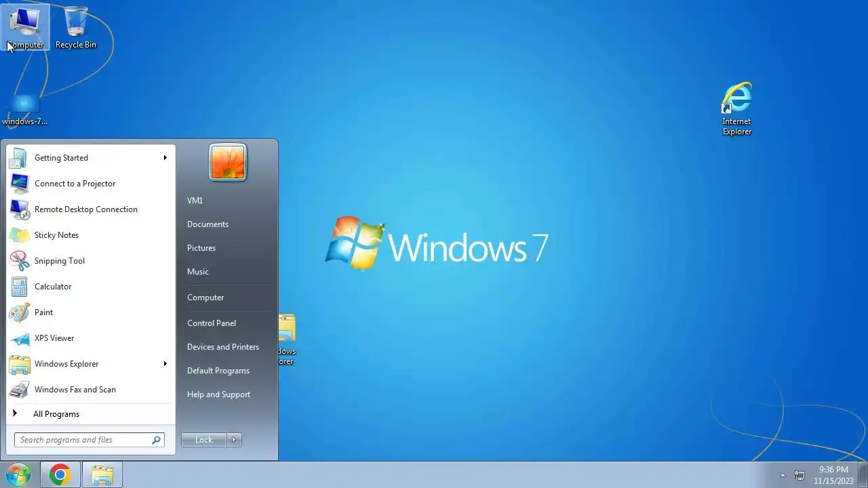Click the Windows Fax and Scan label
Viewport: 868px width, 488px height.
(x=75, y=390)
